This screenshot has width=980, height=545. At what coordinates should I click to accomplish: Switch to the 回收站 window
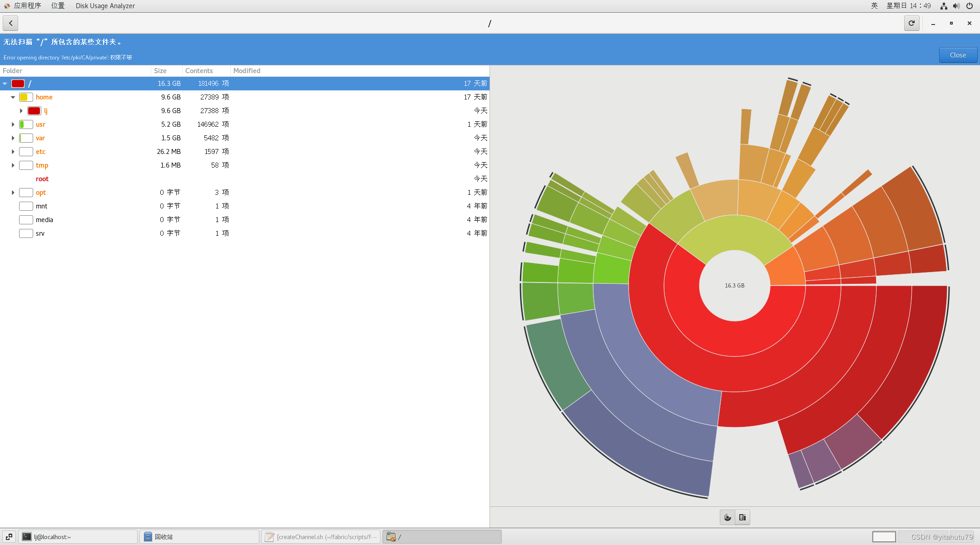(x=200, y=537)
